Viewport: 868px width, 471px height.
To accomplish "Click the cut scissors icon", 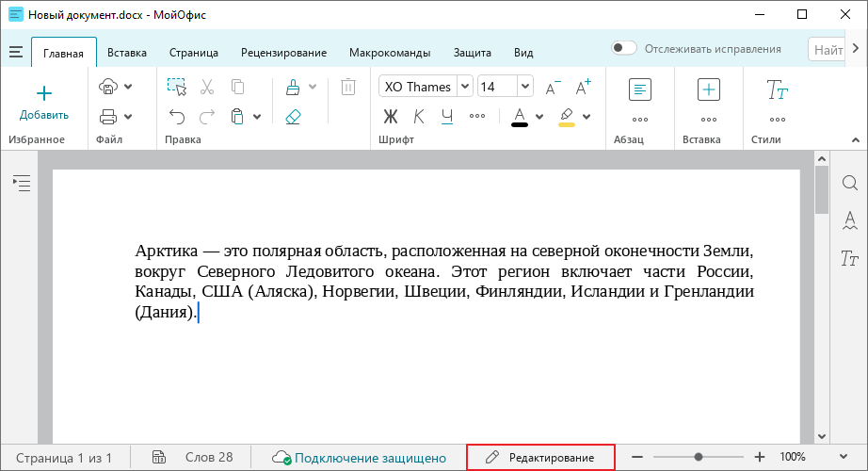I will [x=207, y=87].
